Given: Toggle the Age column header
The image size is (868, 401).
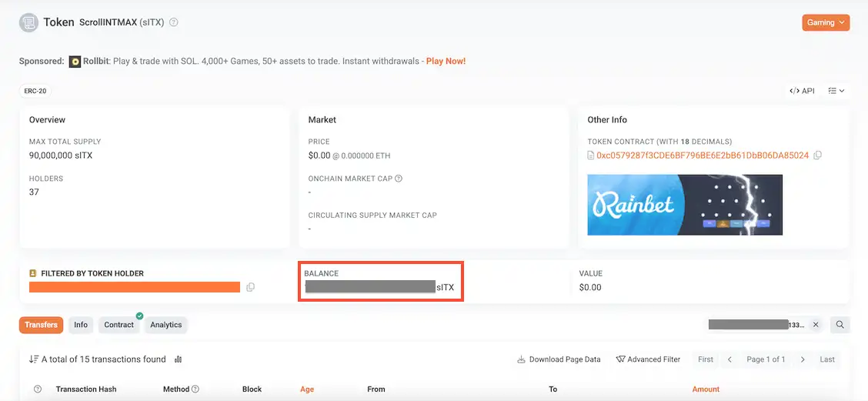Looking at the screenshot, I should coord(307,389).
